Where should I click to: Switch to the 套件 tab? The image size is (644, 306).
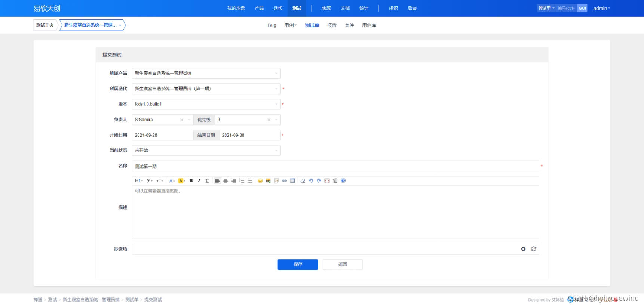pos(349,25)
